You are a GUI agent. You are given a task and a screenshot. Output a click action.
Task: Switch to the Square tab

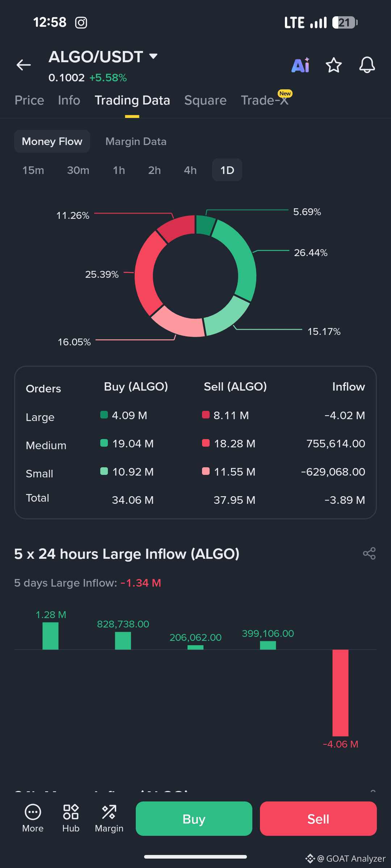click(x=205, y=100)
